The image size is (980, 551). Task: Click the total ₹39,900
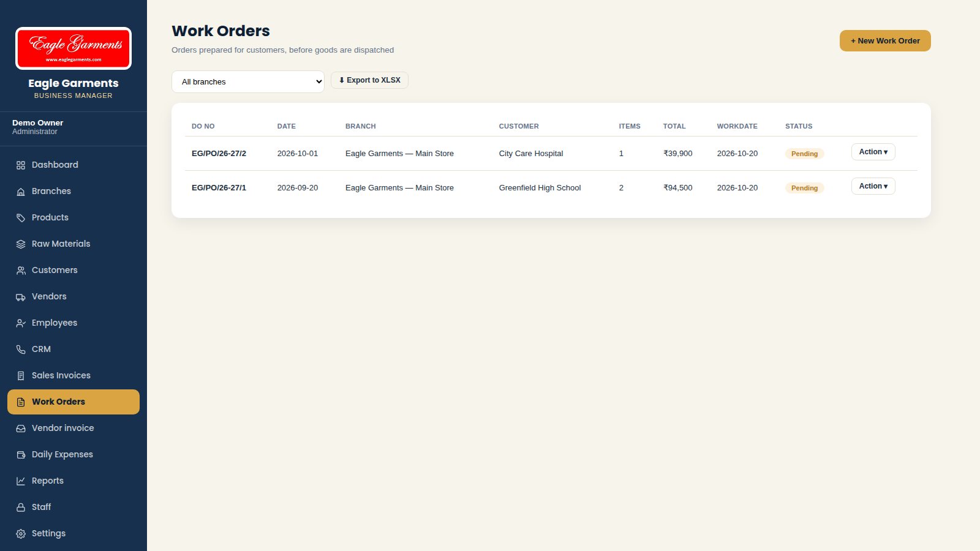pos(677,154)
